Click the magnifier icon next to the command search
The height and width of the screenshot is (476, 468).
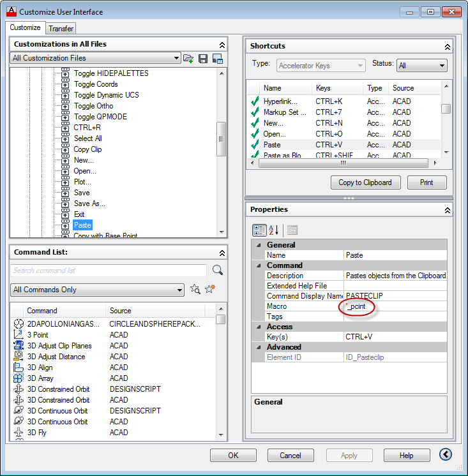click(217, 270)
